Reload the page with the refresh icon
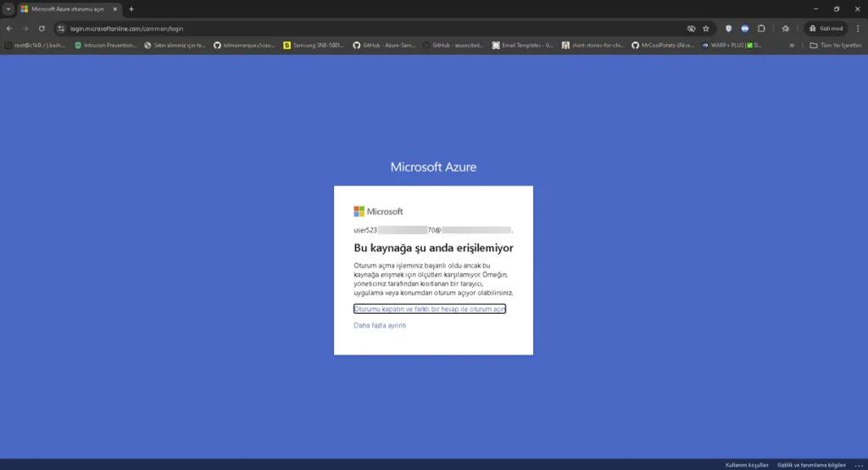The image size is (868, 470). (42, 28)
